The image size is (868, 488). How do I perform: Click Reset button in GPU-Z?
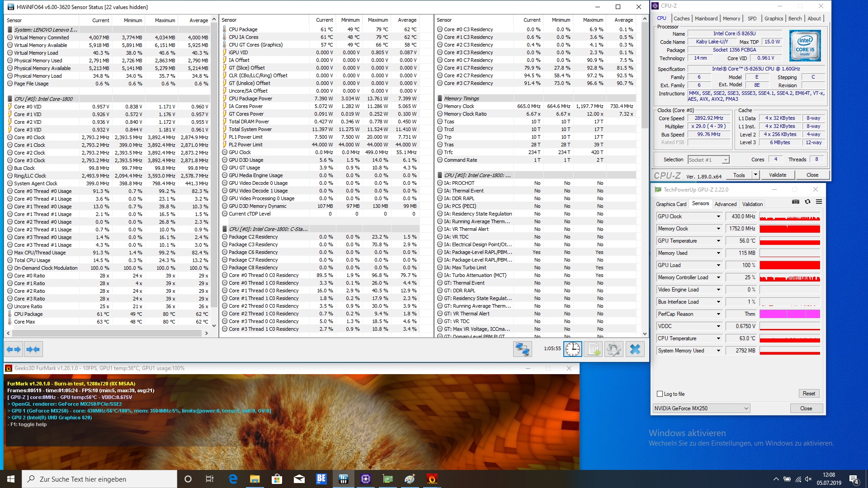809,394
